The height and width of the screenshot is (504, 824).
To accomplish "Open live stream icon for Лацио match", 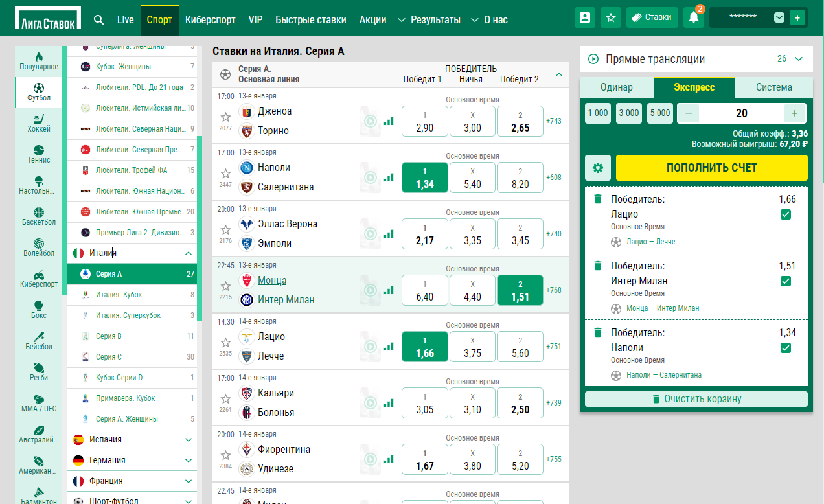I will (x=370, y=346).
